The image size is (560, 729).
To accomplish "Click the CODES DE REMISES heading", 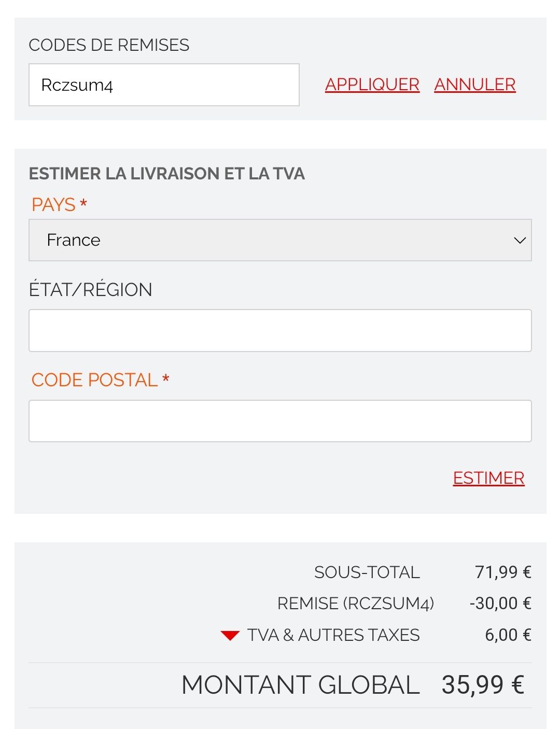I will click(109, 45).
